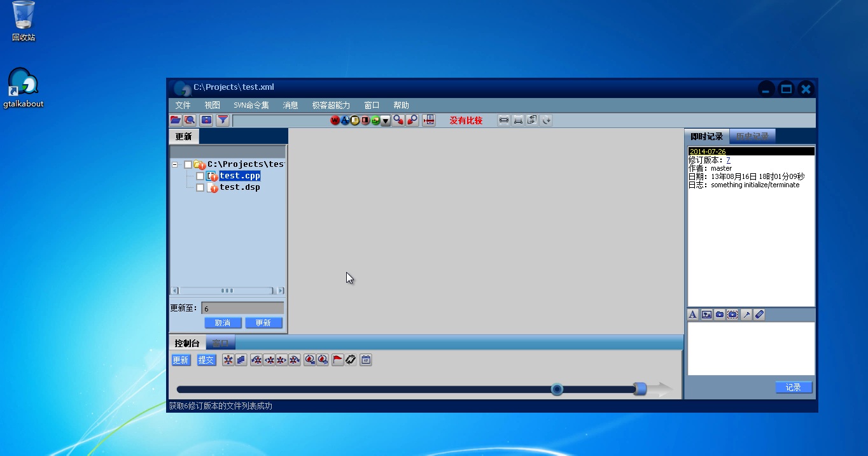Click the 更新 button below the 更新至 field
This screenshot has width=868, height=456.
tap(263, 323)
